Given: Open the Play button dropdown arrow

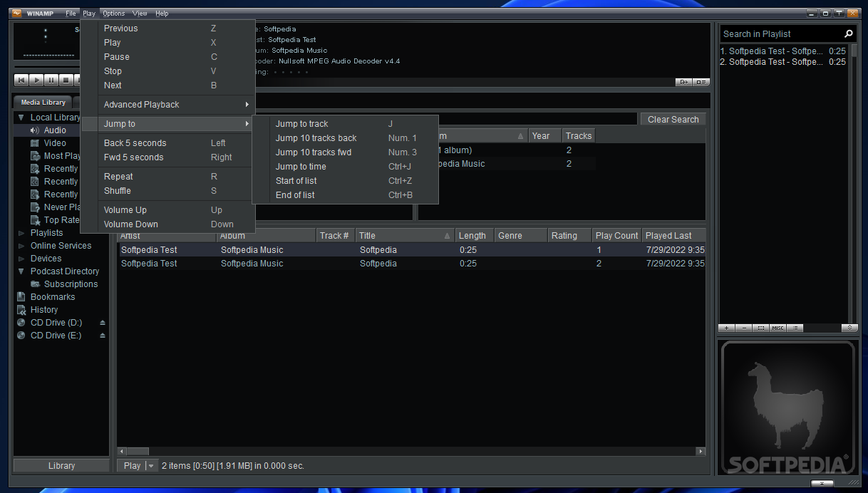Looking at the screenshot, I should [x=151, y=466].
